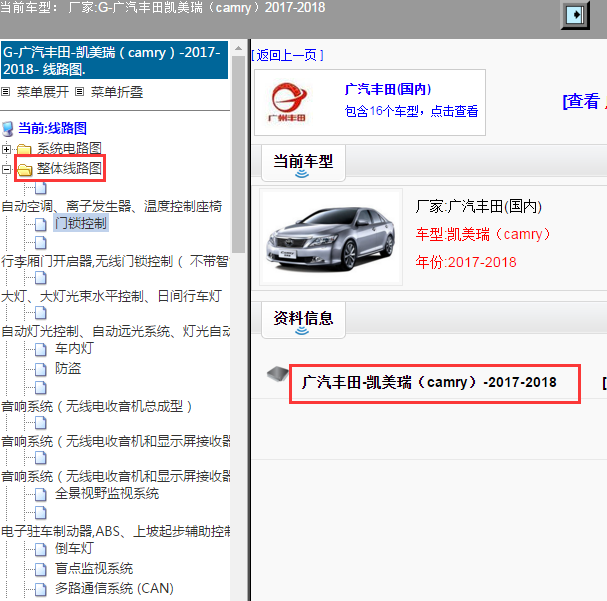
Task: Click the silver Camry car thumbnail
Action: [x=331, y=237]
